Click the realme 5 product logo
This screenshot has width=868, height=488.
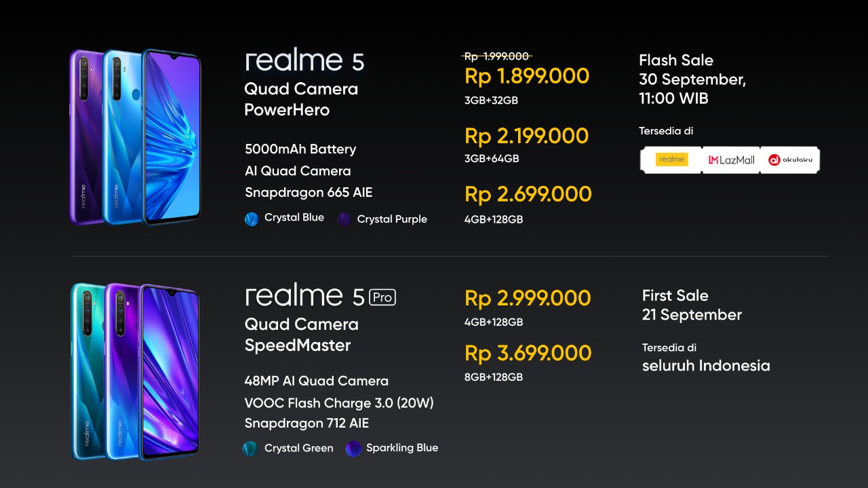coord(304,60)
